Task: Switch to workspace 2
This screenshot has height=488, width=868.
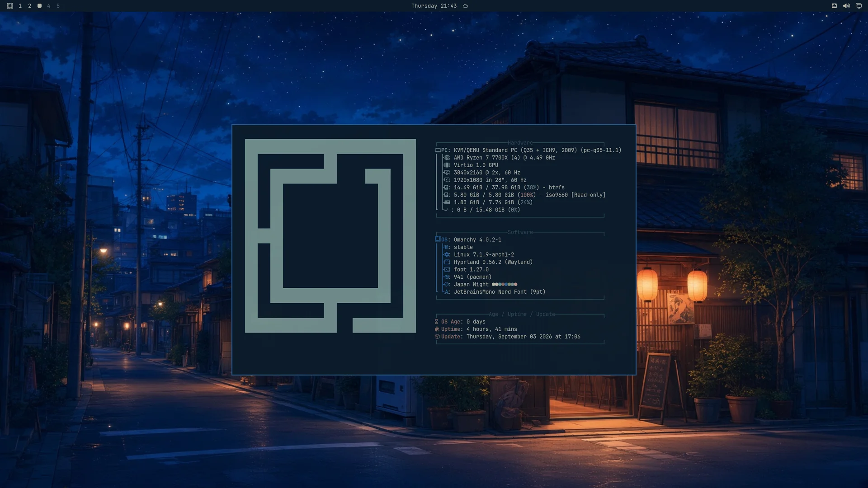Action: click(x=29, y=6)
